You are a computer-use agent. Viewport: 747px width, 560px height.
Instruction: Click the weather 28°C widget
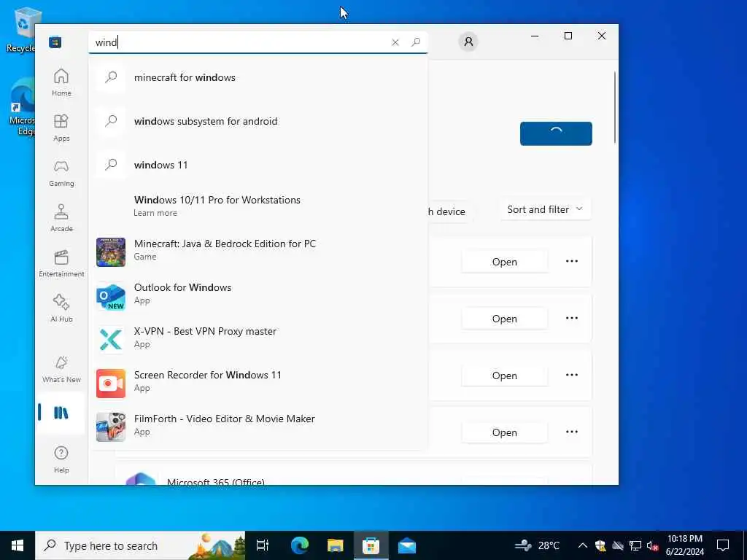[538, 545]
